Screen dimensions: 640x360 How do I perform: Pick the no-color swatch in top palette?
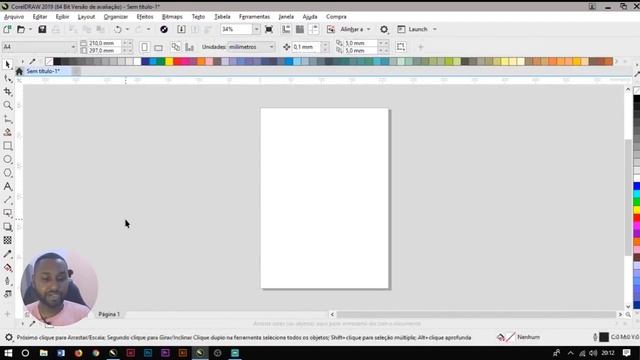pyautogui.click(x=49, y=62)
